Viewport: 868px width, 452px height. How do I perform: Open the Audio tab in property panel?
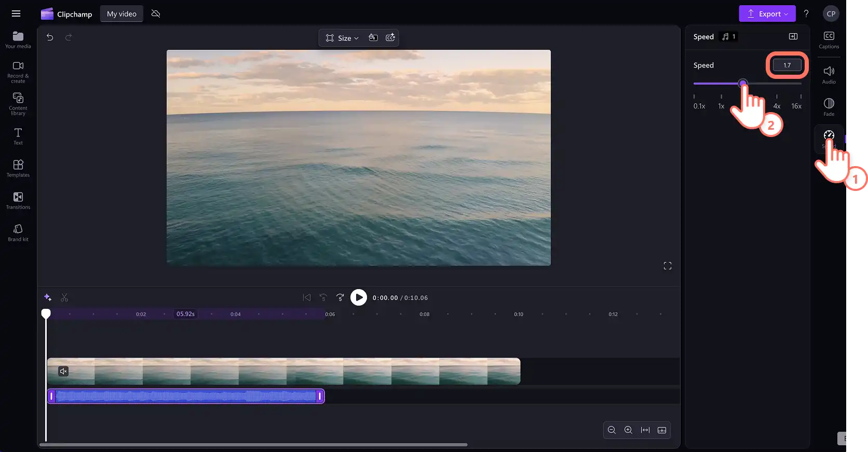pos(829,75)
